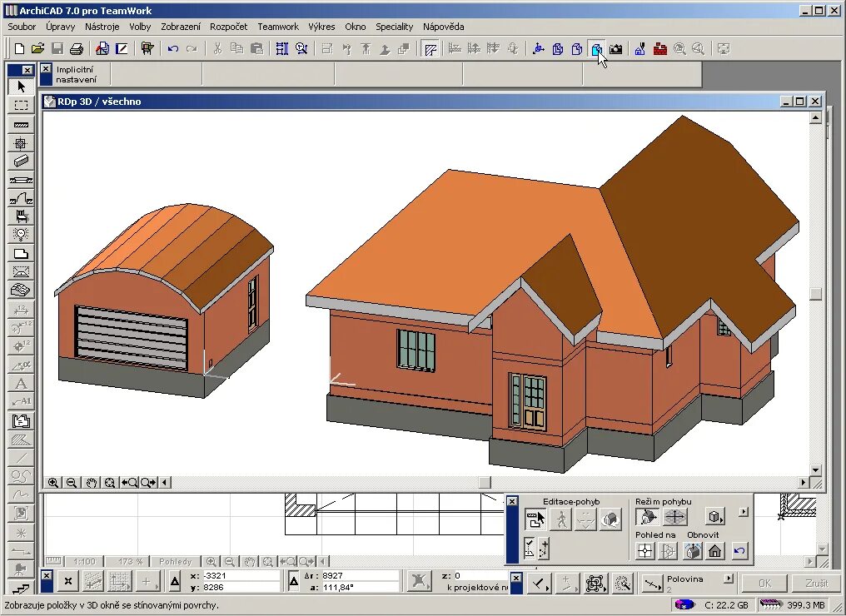
Task: Toggle the edit mode icon under Editace-pohyb
Action: 535,519
